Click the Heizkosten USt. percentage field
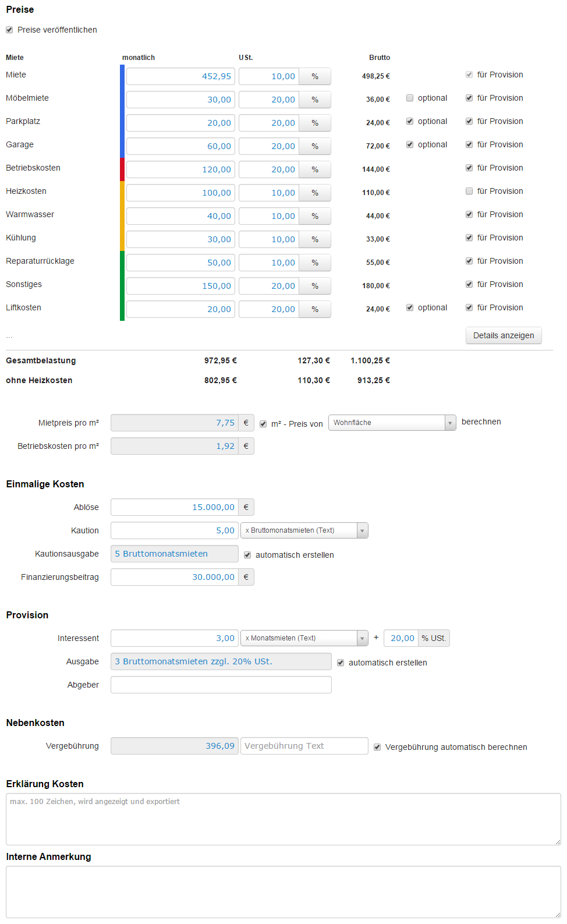567x924 pixels. pyautogui.click(x=269, y=193)
